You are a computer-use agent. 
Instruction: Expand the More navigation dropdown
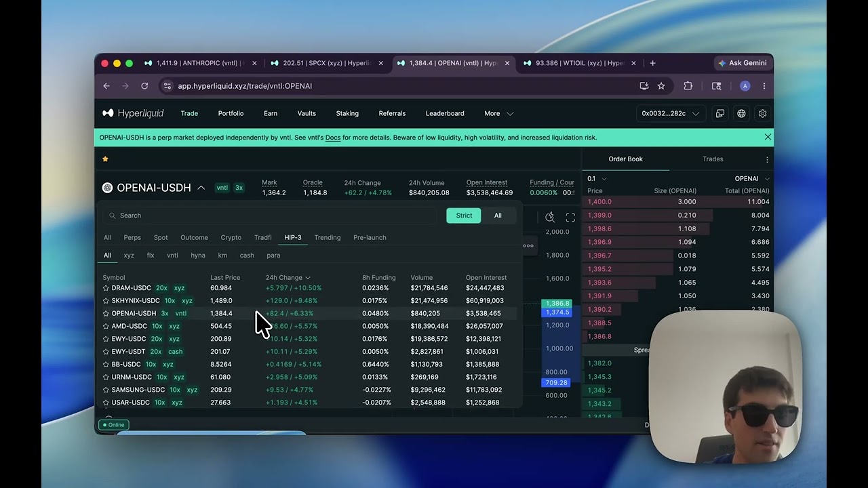tap(499, 113)
